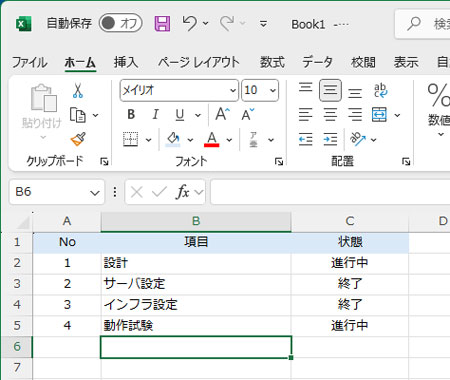Screen dimensions: 450x380
Task: Open the phonetic guide dropdown arrow
Action: [x=271, y=140]
